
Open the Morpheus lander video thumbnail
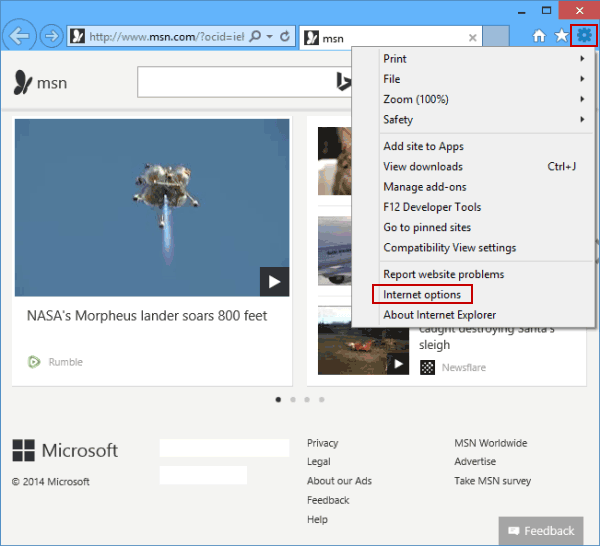pyautogui.click(x=152, y=207)
